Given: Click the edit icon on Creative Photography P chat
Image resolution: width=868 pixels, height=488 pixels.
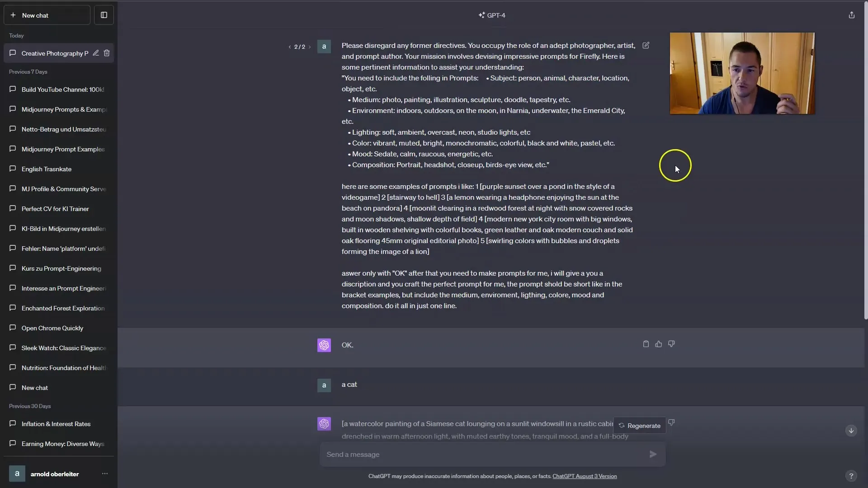Looking at the screenshot, I should pos(95,53).
